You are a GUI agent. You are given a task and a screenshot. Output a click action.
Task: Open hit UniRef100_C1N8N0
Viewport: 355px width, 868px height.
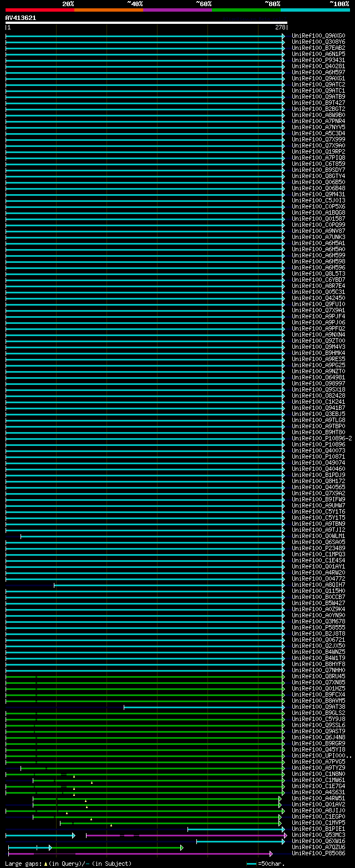point(318,774)
